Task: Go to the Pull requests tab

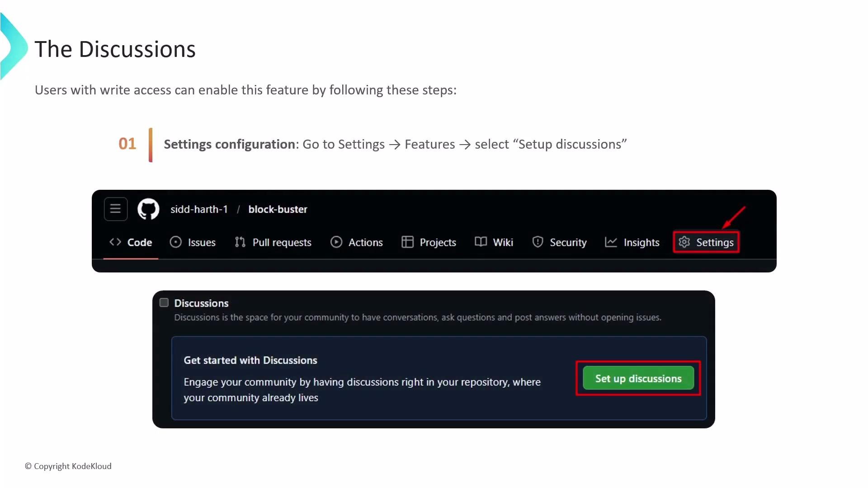Action: tap(273, 243)
